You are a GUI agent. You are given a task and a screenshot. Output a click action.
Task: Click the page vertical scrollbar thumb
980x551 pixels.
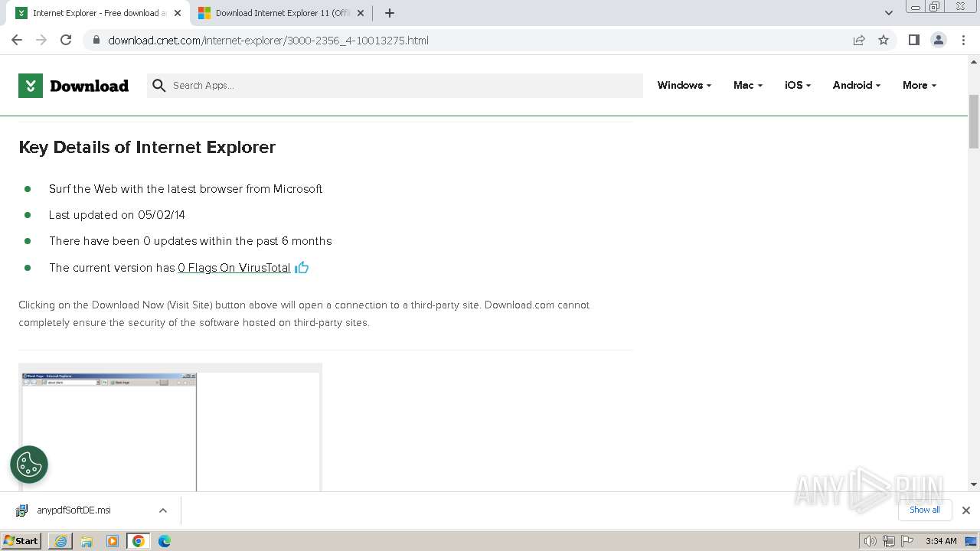974,121
